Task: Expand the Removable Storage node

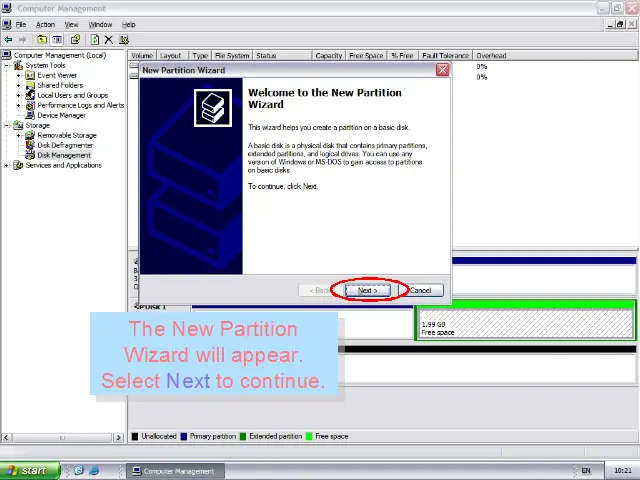Action: point(18,135)
